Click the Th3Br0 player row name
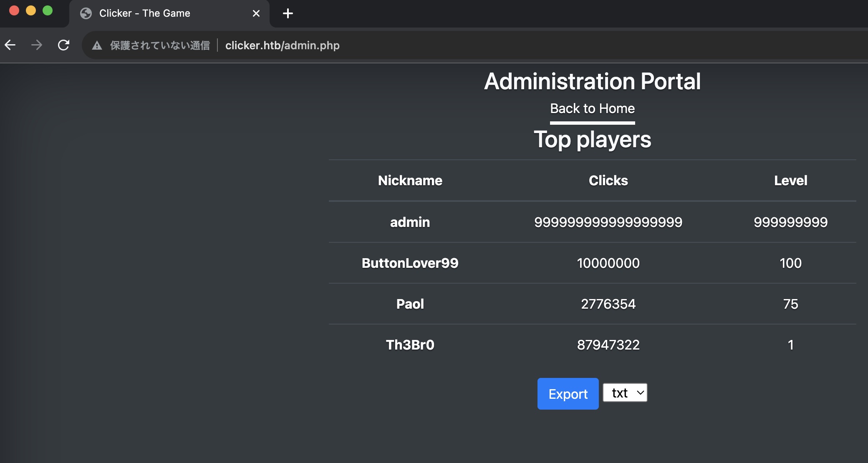868x463 pixels. click(x=410, y=345)
